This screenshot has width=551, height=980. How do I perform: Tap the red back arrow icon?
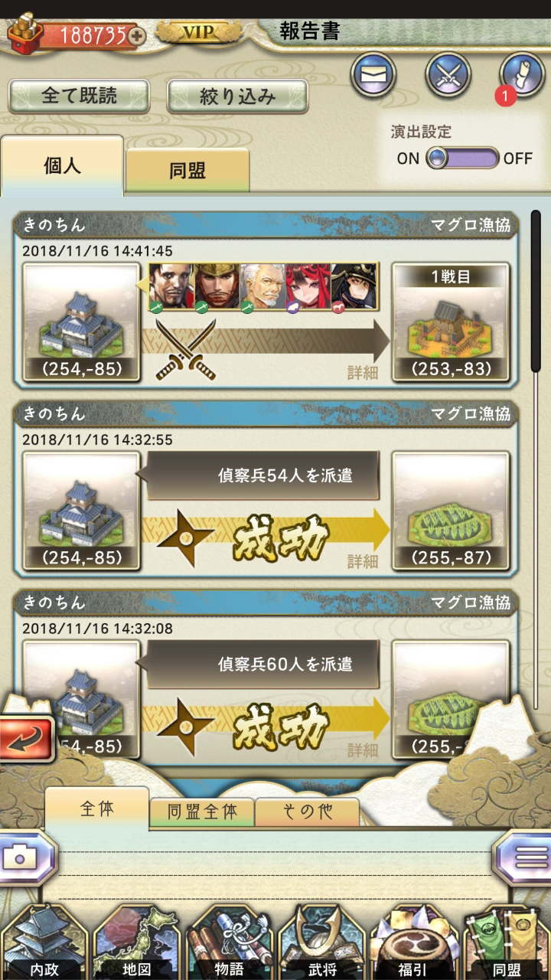27,739
